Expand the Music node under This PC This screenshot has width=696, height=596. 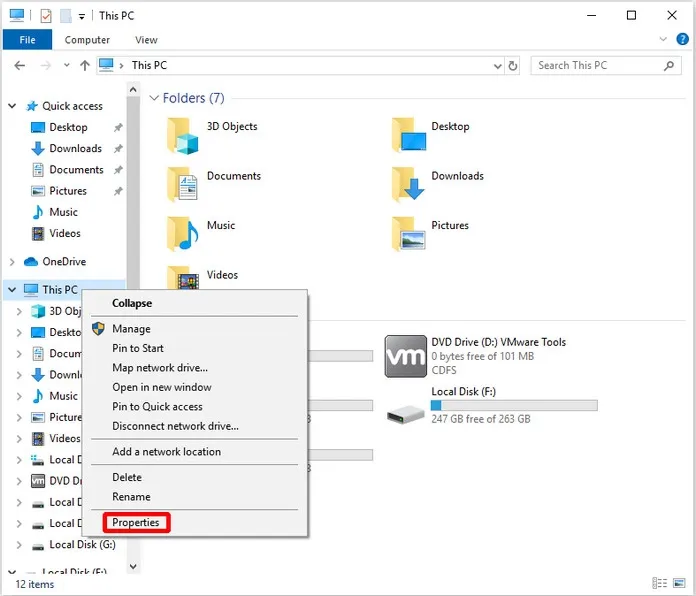click(x=19, y=396)
